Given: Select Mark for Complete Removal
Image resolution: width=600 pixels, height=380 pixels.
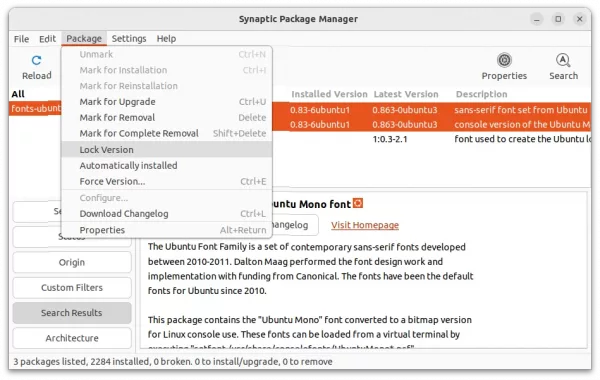Looking at the screenshot, I should click(x=166, y=133).
